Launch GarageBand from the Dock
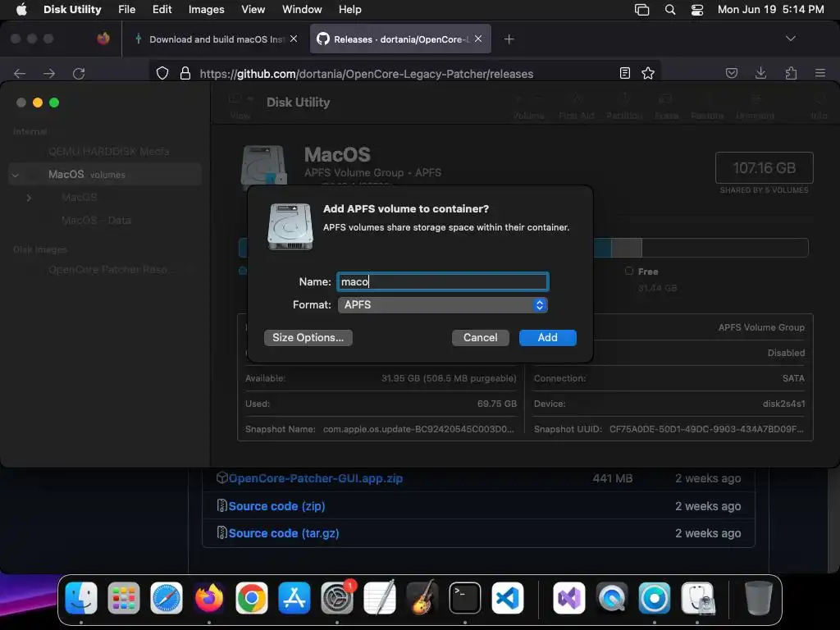The height and width of the screenshot is (630, 840). click(x=422, y=597)
